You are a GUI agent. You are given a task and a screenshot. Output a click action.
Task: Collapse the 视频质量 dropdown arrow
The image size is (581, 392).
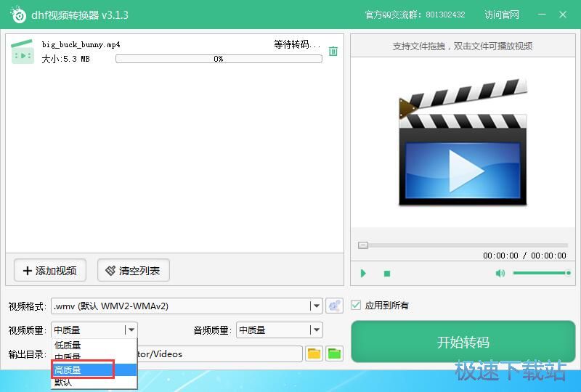click(131, 330)
